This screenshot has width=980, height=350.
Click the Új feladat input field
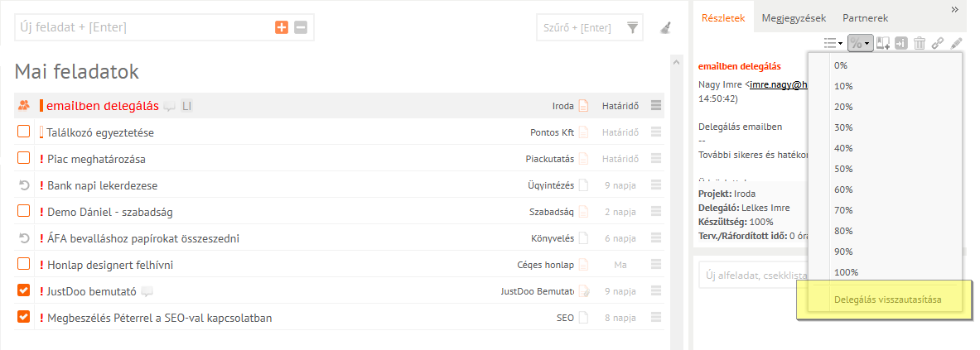coord(141,27)
